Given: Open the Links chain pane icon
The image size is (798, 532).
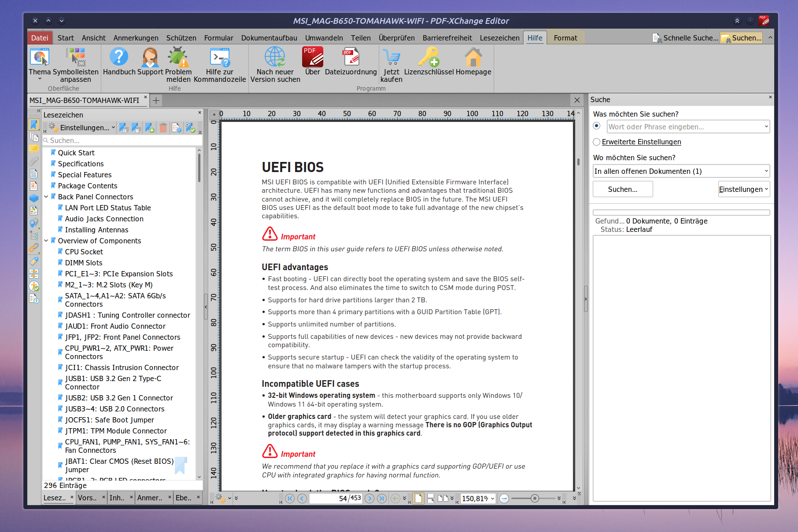Looking at the screenshot, I should point(34,249).
